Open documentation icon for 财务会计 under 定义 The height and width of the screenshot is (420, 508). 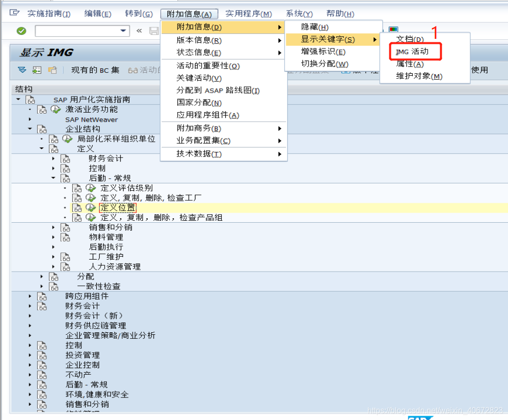[65, 158]
